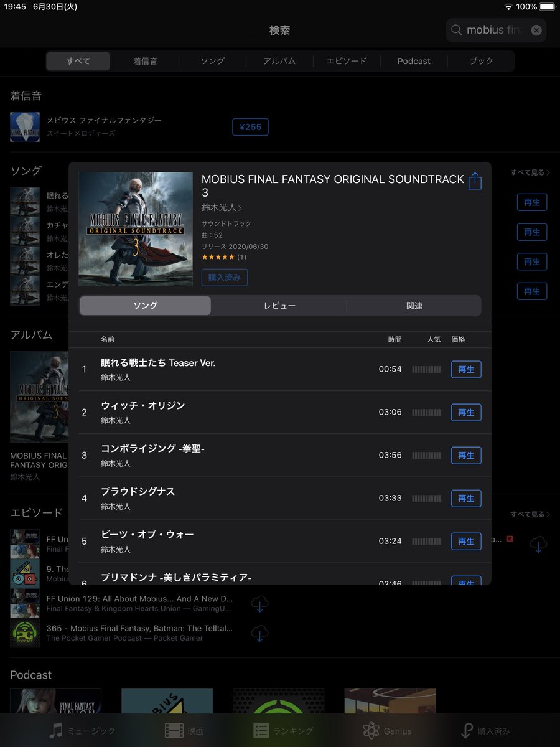Select the エピソード filter segment

[347, 61]
